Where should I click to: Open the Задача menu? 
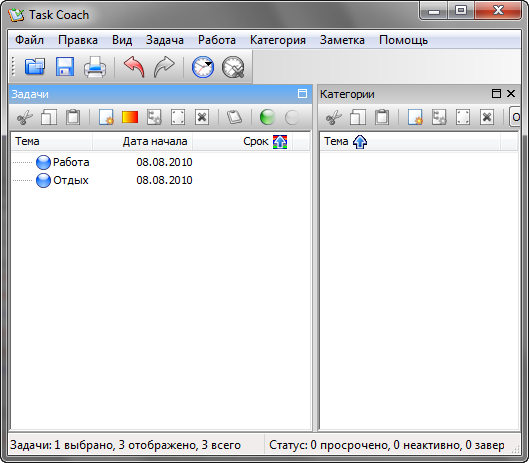click(165, 40)
